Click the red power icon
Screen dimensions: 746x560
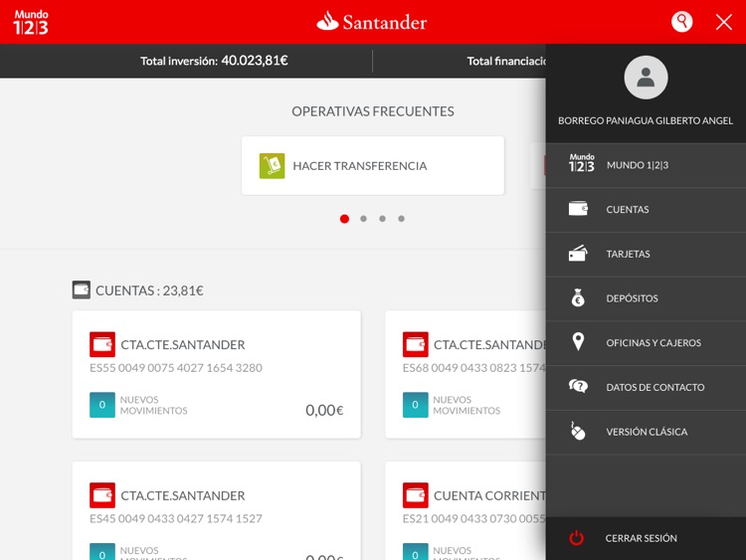click(x=577, y=538)
